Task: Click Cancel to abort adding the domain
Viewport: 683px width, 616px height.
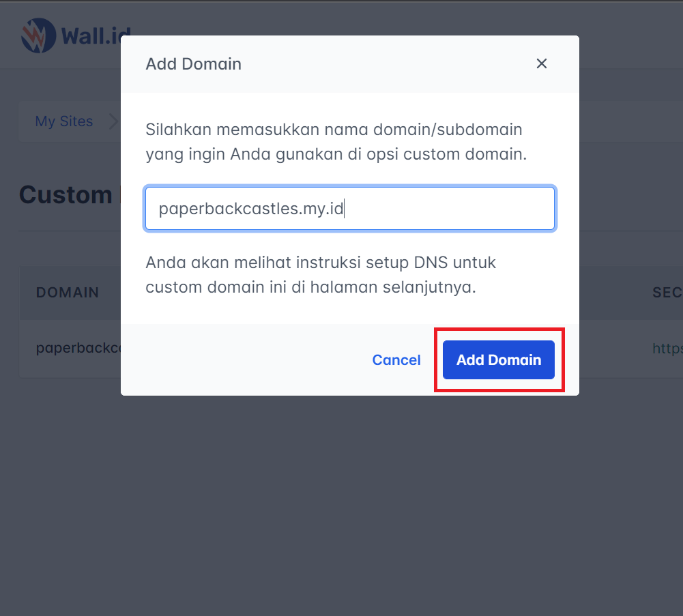Action: pyautogui.click(x=396, y=360)
